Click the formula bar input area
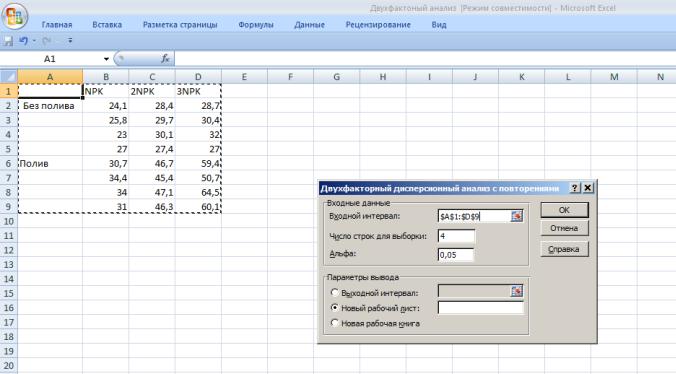 [x=425, y=59]
